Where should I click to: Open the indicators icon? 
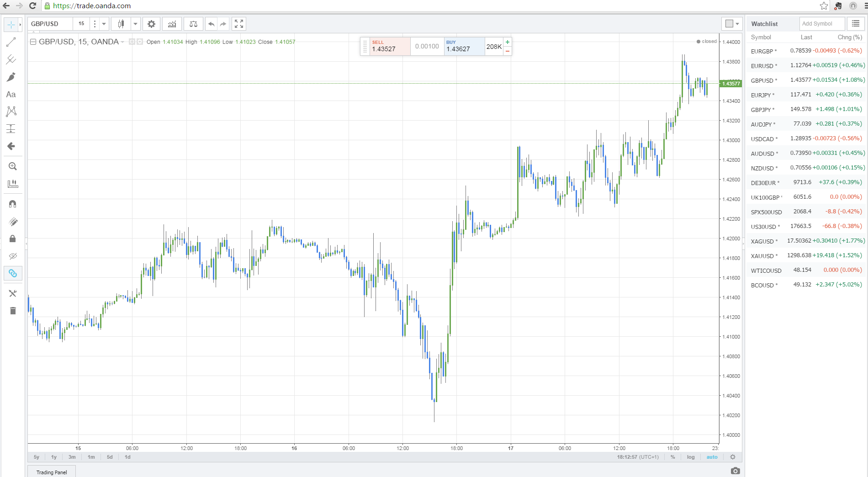tap(172, 24)
